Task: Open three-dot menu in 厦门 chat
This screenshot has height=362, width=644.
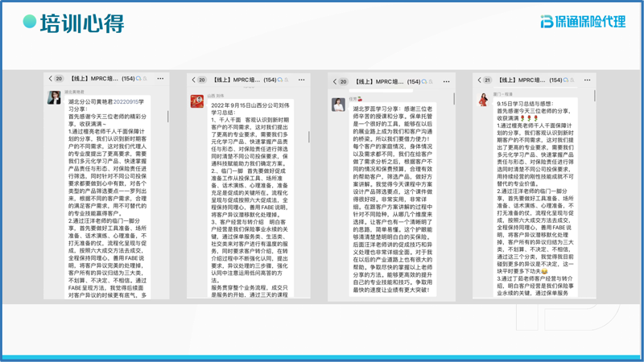Action: [x=588, y=80]
